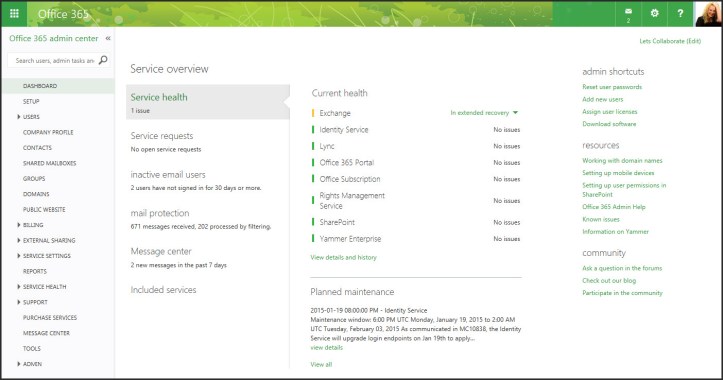Open the app launcher grid icon

[14, 14]
